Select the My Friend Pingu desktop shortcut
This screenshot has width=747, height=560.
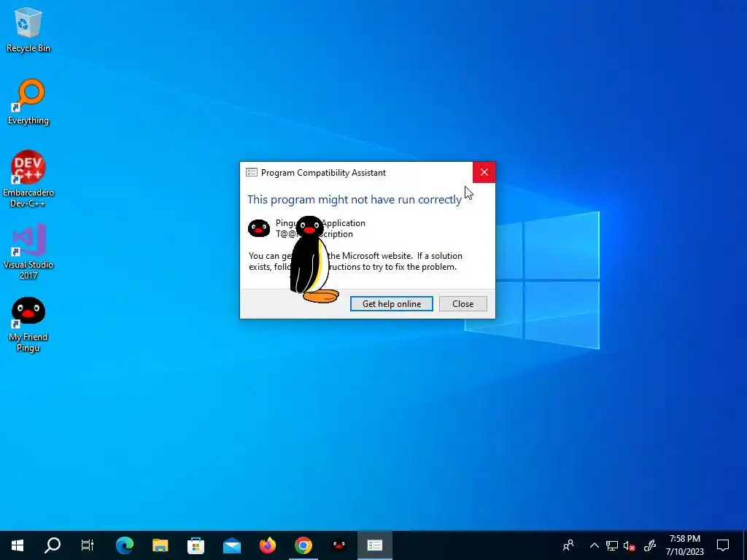28,324
